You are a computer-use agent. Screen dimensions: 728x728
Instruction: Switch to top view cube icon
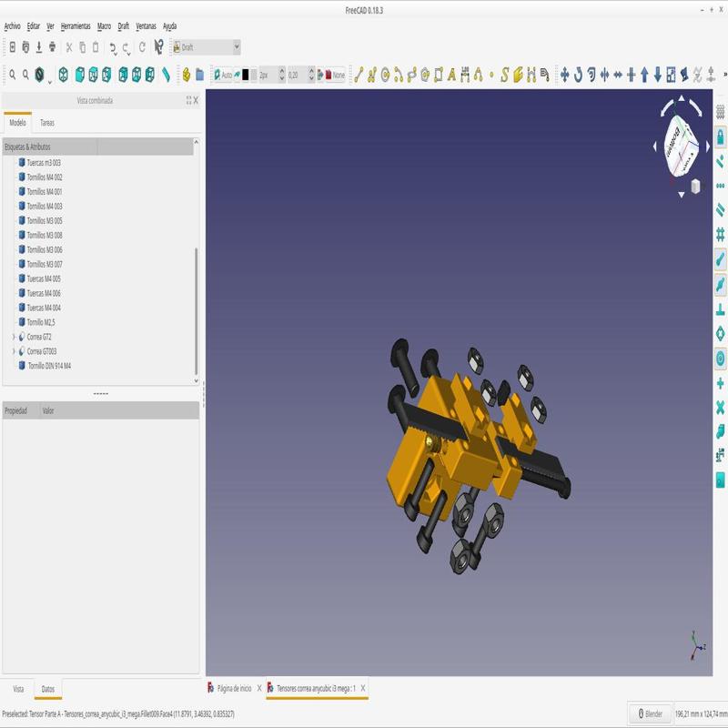[x=94, y=75]
